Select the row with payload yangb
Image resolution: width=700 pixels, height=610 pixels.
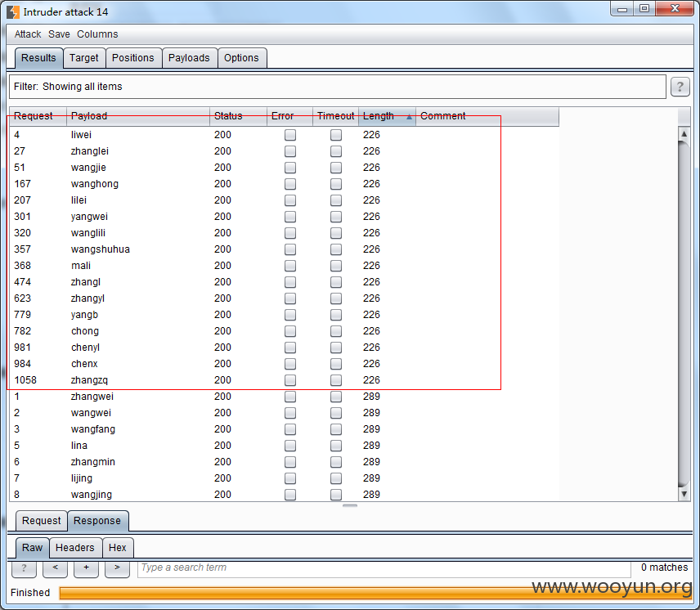(x=284, y=315)
